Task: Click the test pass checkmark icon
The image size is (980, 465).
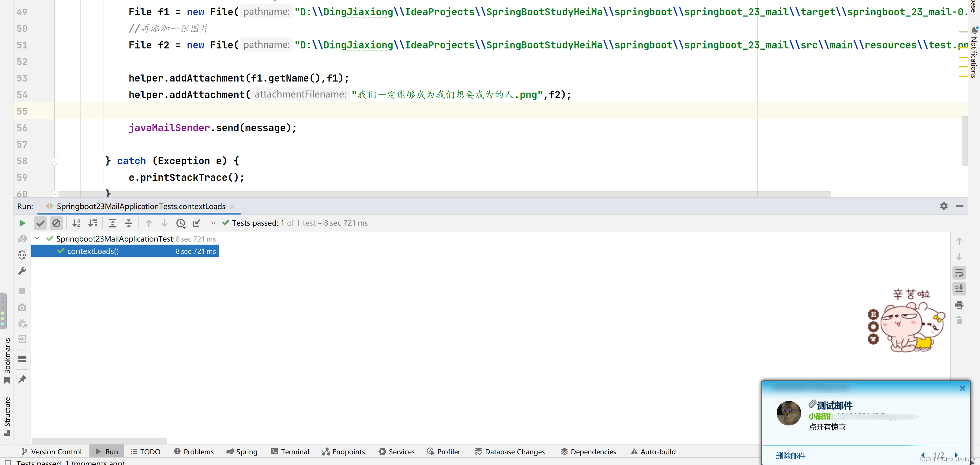Action: 40,223
